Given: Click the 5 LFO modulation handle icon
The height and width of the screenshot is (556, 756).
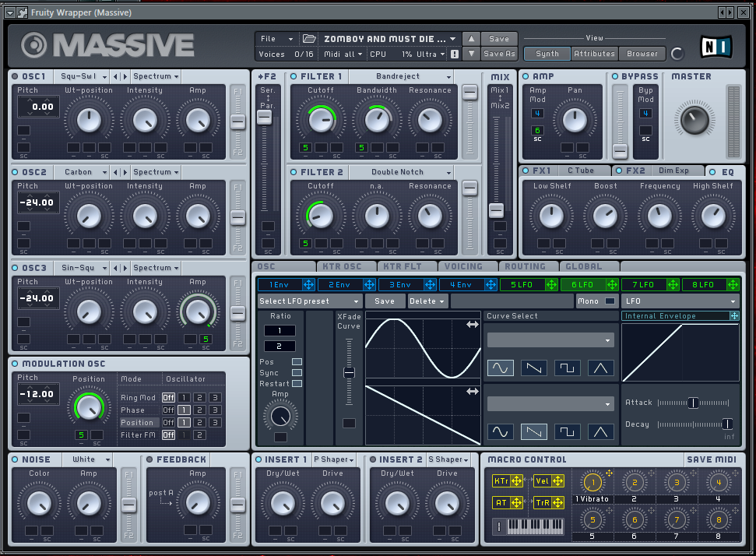Looking at the screenshot, I should [551, 284].
